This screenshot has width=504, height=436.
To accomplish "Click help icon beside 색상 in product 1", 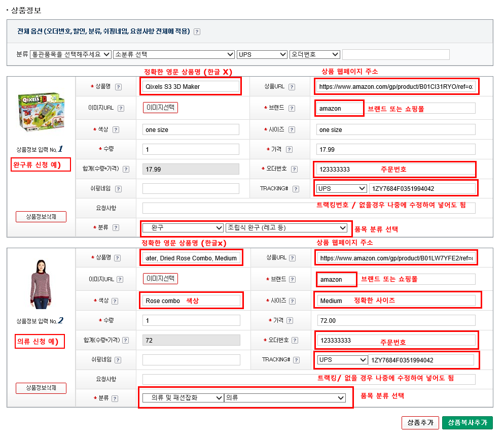I will pos(116,129).
